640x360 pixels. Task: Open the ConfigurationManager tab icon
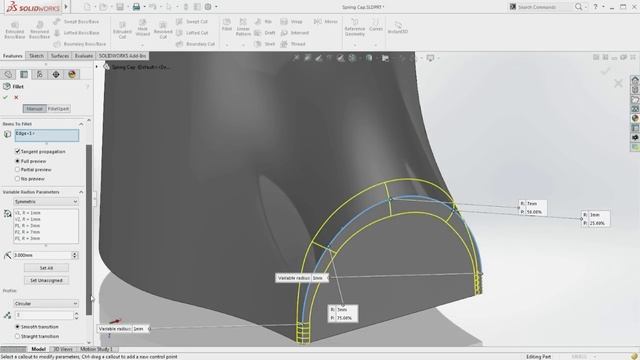pos(40,74)
